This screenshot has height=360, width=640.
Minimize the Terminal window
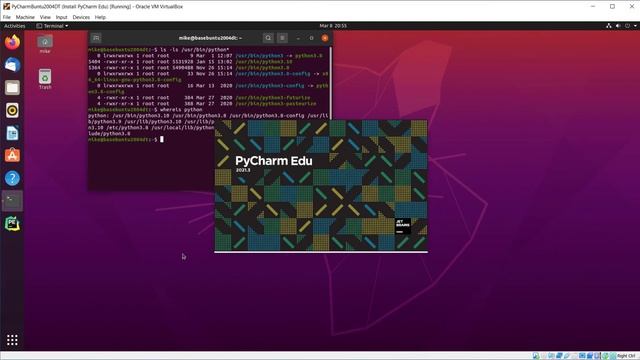coord(298,38)
